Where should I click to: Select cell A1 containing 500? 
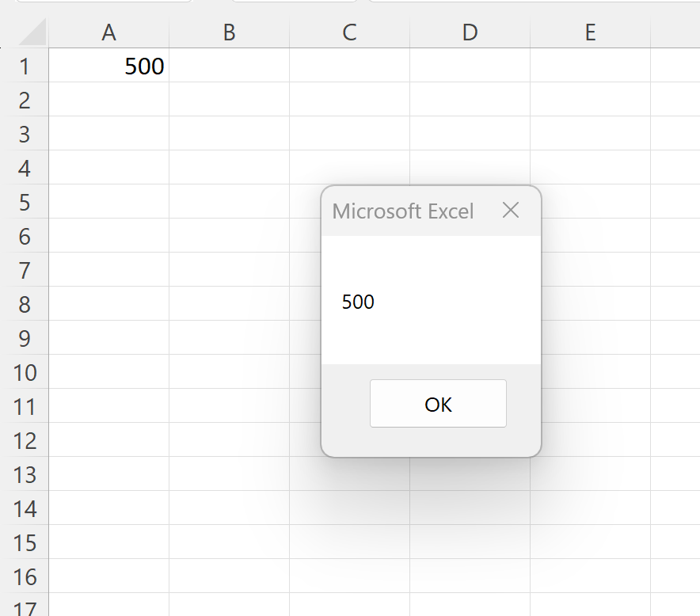[108, 67]
